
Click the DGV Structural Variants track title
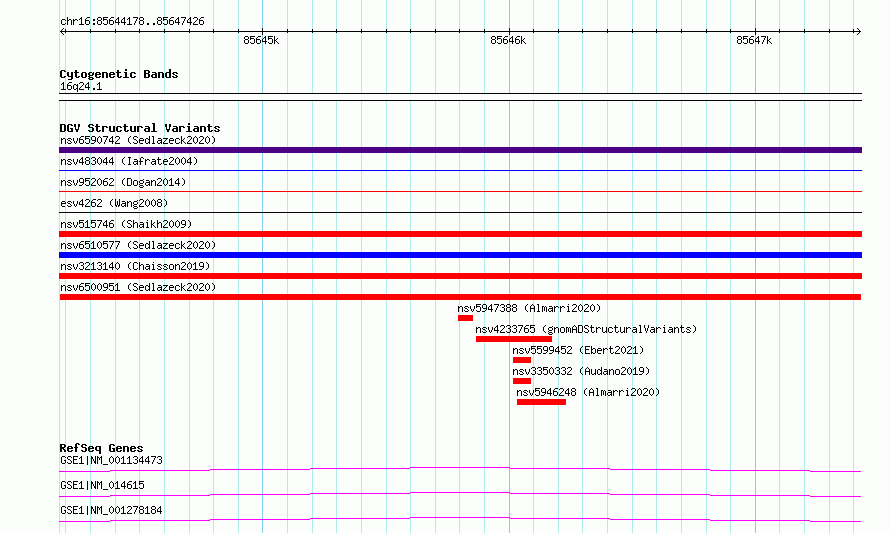click(140, 128)
